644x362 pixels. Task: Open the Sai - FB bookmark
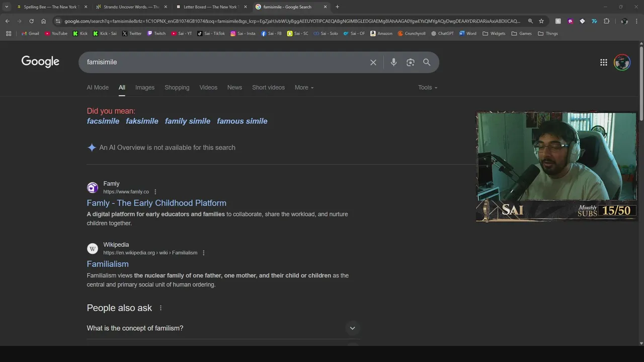pos(271,34)
